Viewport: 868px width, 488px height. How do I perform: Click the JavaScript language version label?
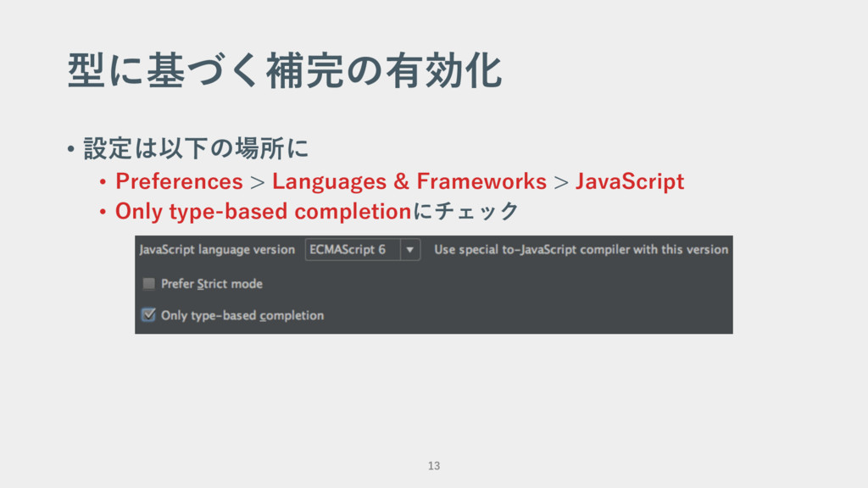pos(217,250)
